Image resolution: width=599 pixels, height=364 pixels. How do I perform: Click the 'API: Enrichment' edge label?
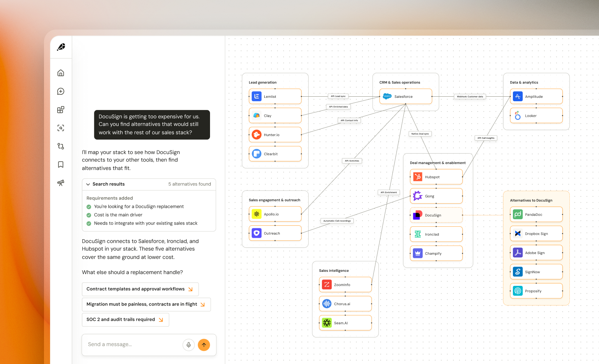coord(389,192)
